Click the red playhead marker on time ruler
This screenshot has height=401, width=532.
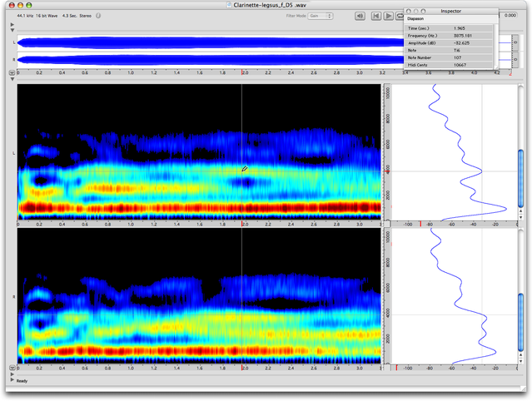242,73
